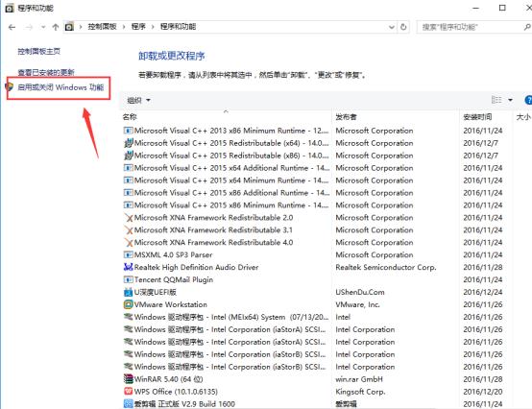
Task: Select MSXML 4.0 SP3 Parser name
Action: pyautogui.click(x=174, y=254)
